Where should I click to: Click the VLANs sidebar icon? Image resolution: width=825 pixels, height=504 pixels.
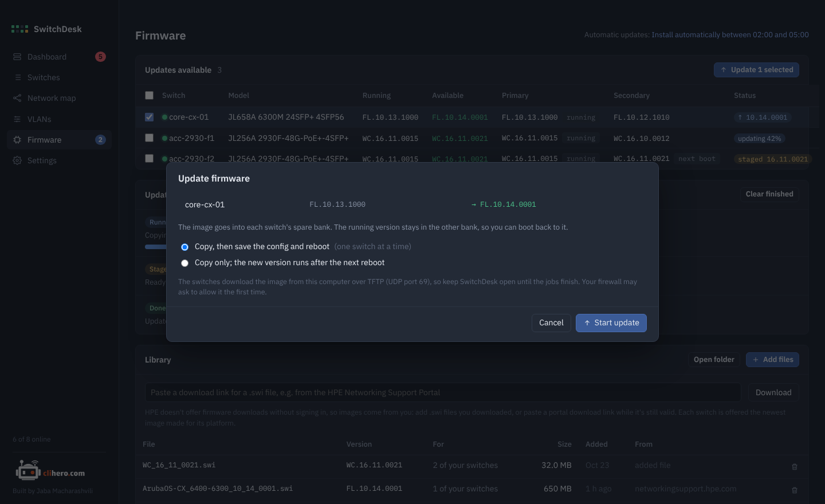click(x=17, y=119)
